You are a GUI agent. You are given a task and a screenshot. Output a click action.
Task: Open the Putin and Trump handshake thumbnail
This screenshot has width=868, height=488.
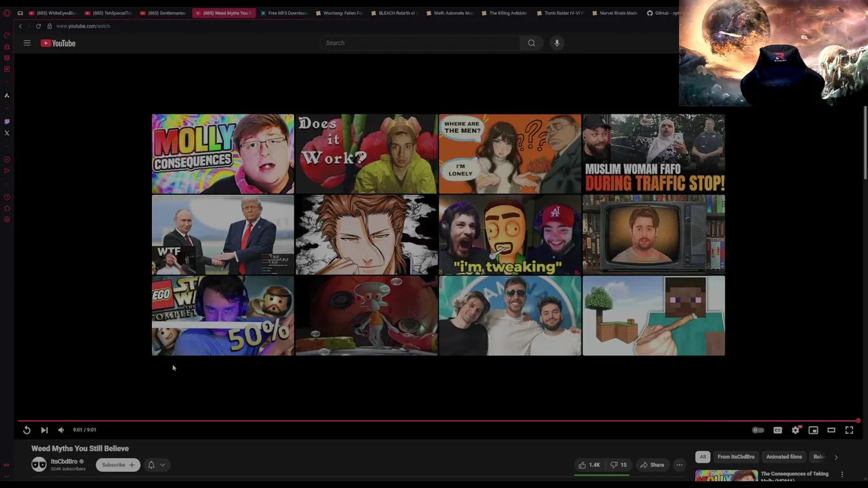223,235
